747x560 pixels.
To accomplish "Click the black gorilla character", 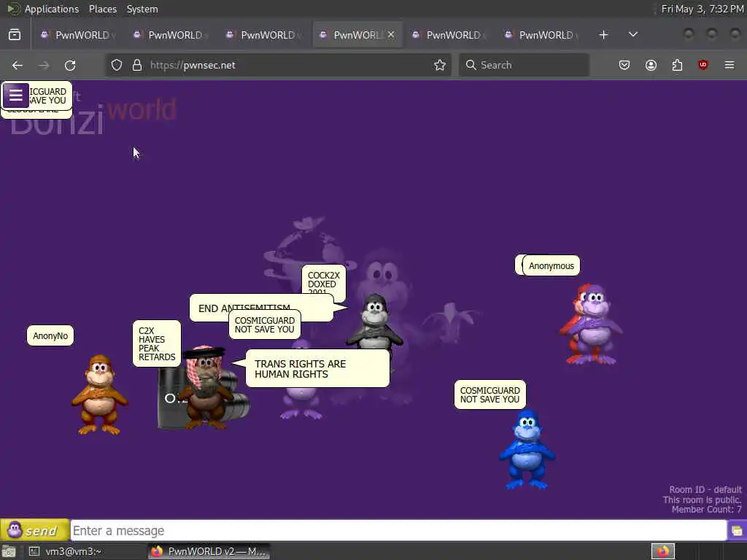I will [x=375, y=322].
